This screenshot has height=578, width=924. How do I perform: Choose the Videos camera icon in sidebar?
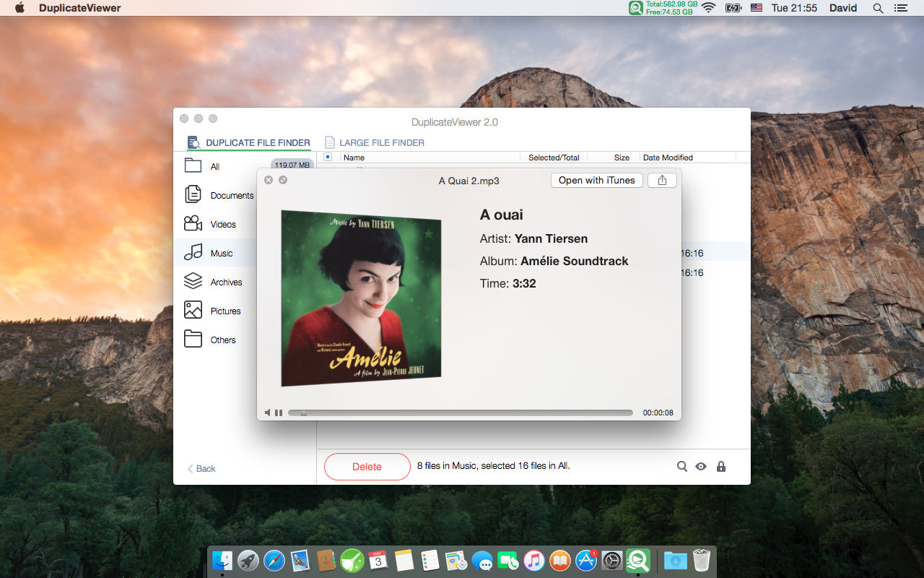[193, 223]
